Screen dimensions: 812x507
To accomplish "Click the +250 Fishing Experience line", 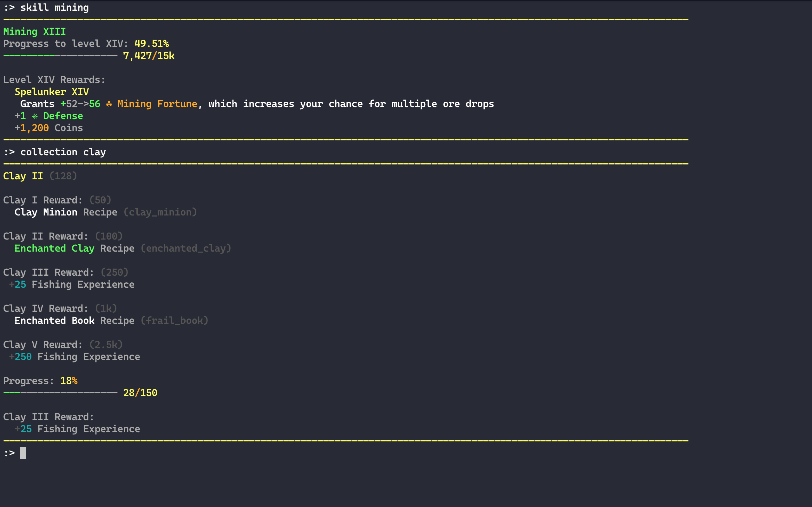I will click(x=75, y=357).
